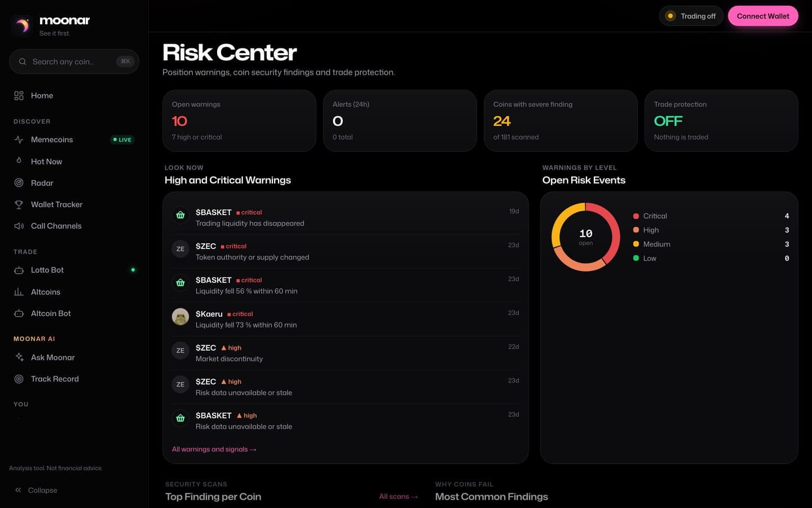Select the Medium legend yellow dot
The image size is (812, 508).
(636, 244)
